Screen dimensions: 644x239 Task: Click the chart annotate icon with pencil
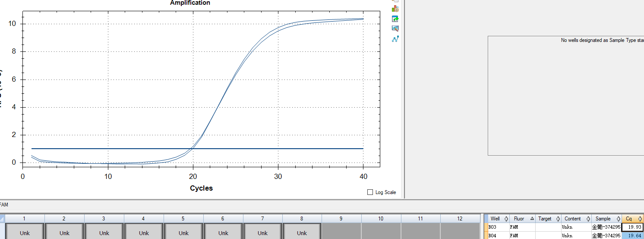(x=395, y=29)
